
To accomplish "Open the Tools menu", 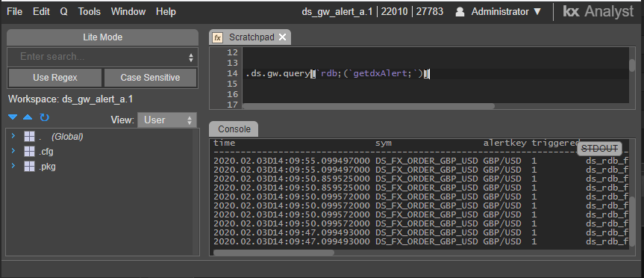I will (89, 12).
